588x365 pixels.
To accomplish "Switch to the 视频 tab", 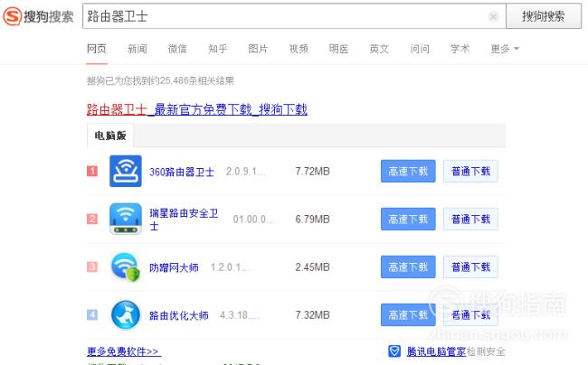I will (x=299, y=49).
